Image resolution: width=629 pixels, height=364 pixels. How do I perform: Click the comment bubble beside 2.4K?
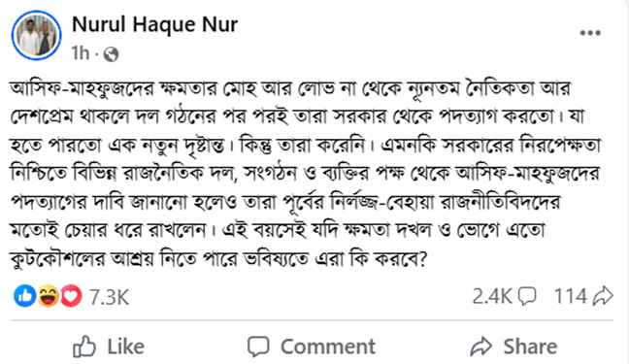[527, 296]
